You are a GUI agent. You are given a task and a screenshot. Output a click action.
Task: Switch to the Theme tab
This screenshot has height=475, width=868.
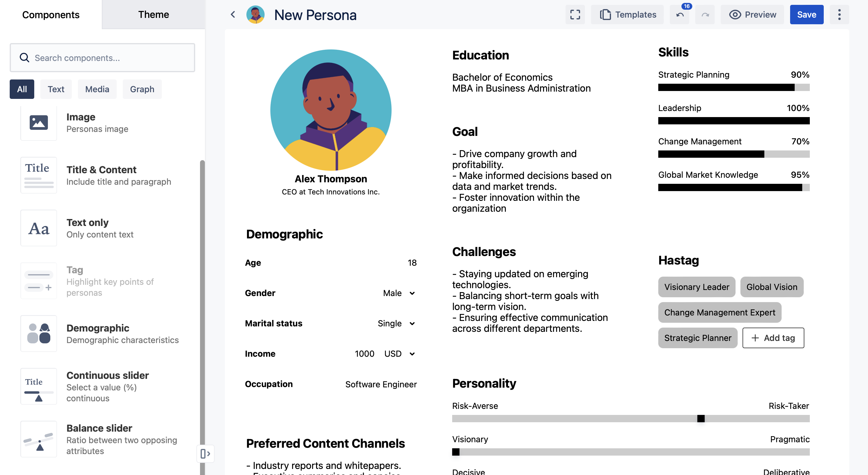click(x=153, y=15)
